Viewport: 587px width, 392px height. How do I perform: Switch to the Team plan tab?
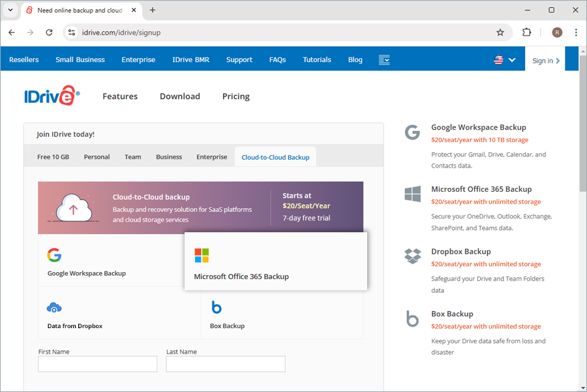pos(133,157)
